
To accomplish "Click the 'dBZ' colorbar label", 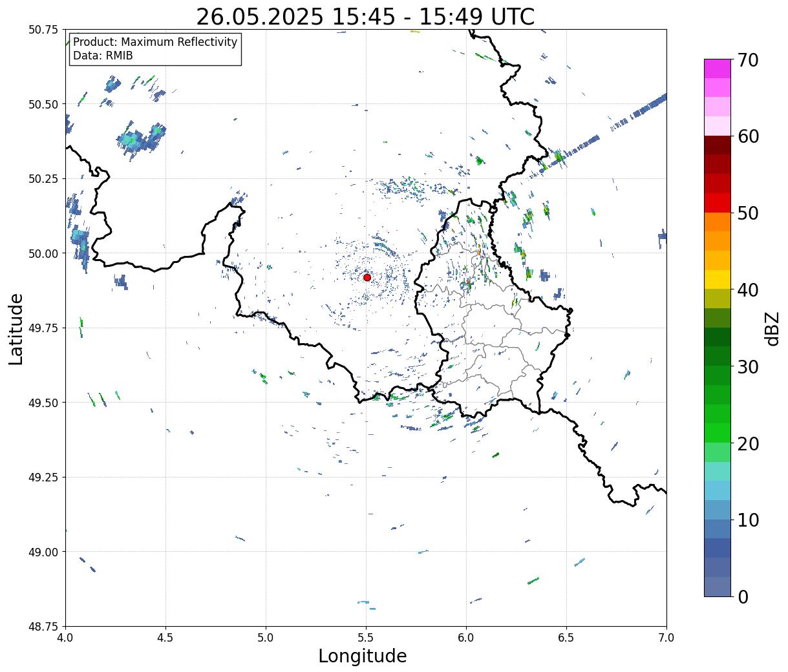I will pos(772,328).
